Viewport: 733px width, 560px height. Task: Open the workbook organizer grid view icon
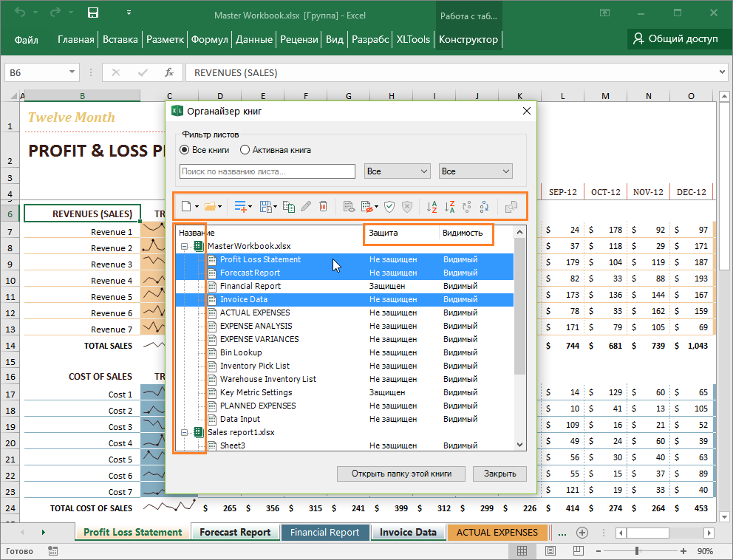click(x=511, y=206)
